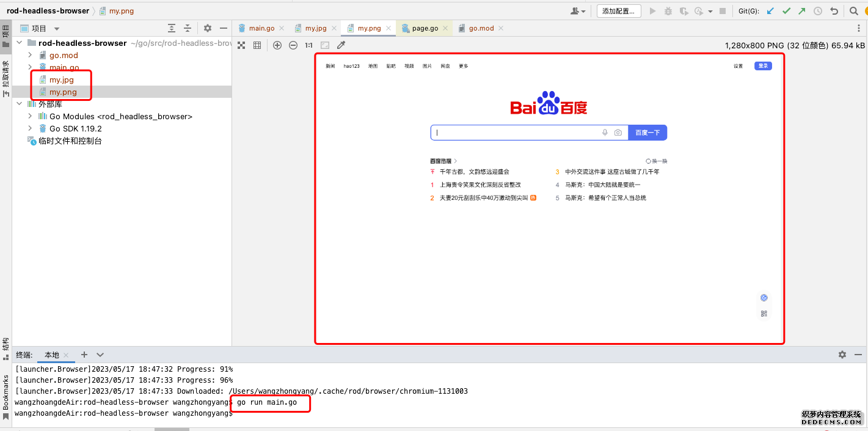
Task: Close the go.mod editor tab
Action: click(501, 28)
